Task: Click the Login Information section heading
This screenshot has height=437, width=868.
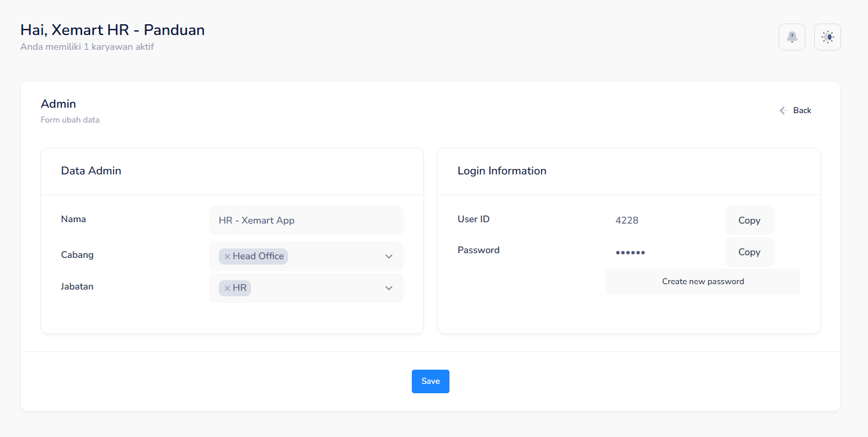Action: tap(501, 171)
